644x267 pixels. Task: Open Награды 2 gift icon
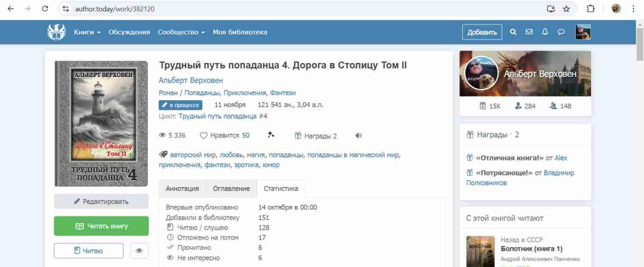pyautogui.click(x=316, y=136)
